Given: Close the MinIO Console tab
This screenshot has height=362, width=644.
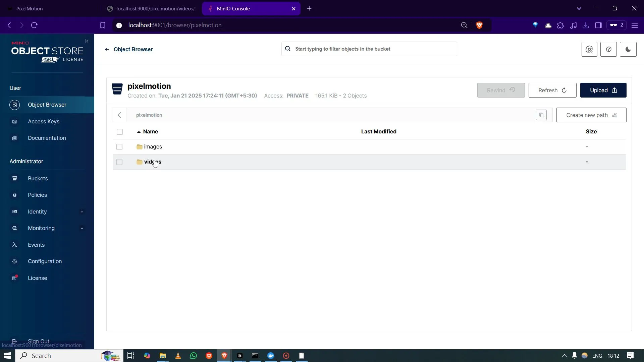Looking at the screenshot, I should click(293, 9).
